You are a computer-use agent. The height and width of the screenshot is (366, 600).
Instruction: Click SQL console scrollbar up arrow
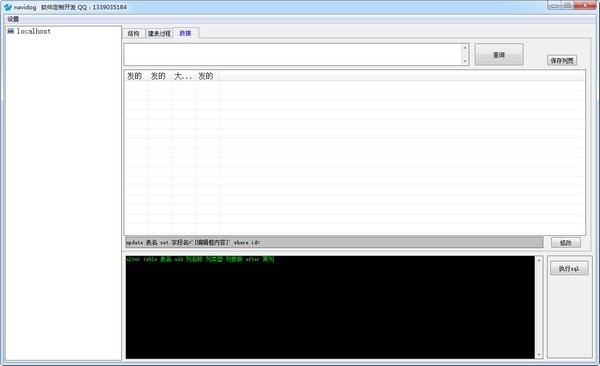tap(539, 260)
